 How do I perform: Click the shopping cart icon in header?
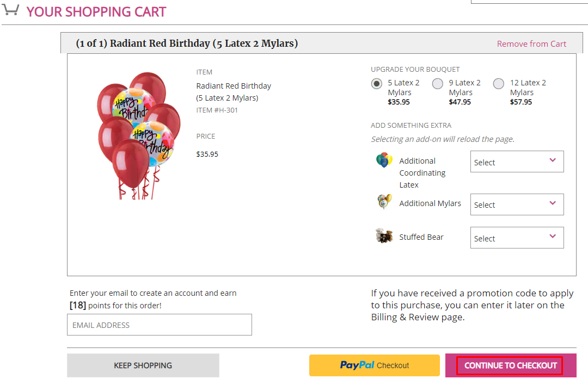(x=10, y=10)
